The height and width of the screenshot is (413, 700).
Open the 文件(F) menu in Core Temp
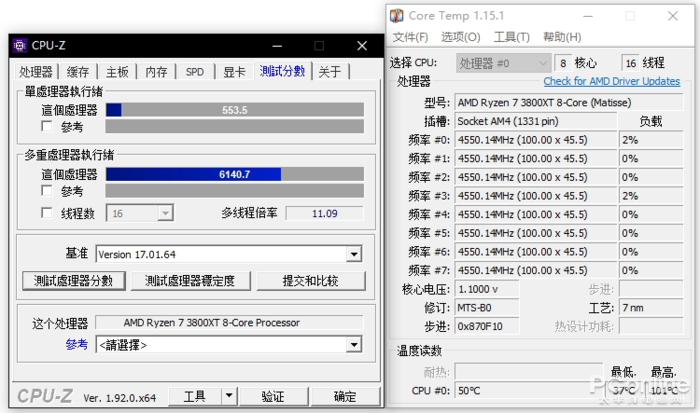tap(410, 37)
